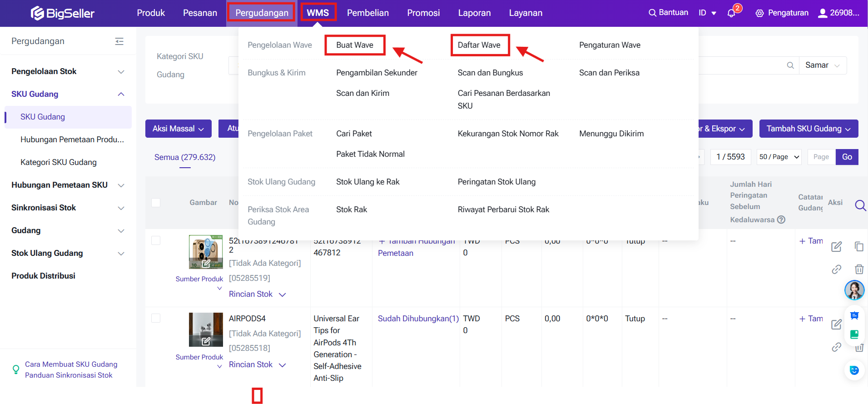
Task: Edit image of first product thumbnail
Action: click(x=206, y=263)
